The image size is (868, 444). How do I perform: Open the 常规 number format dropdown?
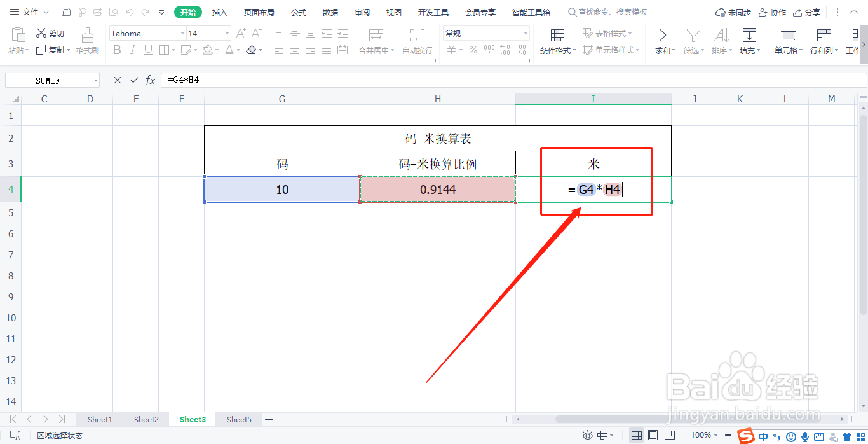pyautogui.click(x=526, y=32)
